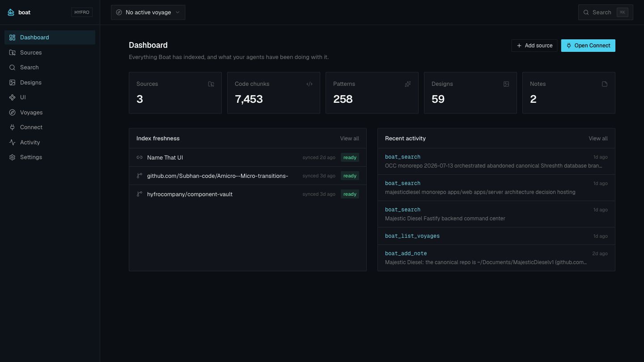Click synced 2d ago on Name That UI row

coord(319,158)
